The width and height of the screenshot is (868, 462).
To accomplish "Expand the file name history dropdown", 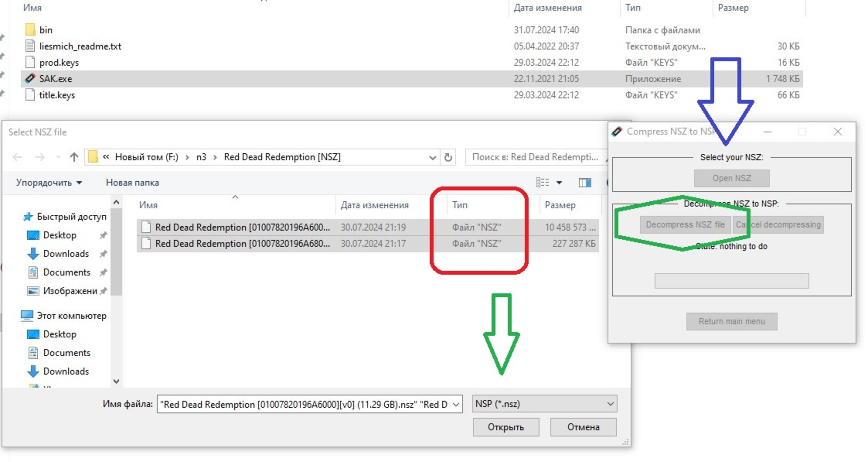I will point(456,404).
